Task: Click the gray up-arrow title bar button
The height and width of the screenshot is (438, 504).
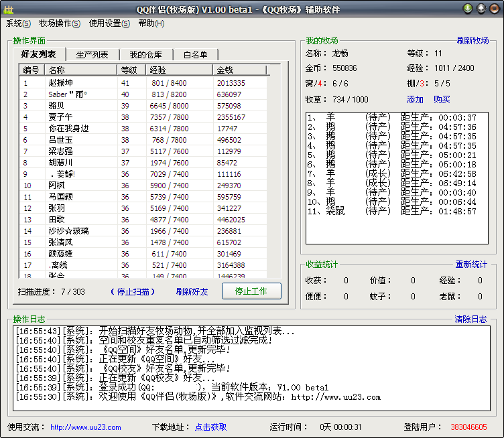Action: point(481,9)
